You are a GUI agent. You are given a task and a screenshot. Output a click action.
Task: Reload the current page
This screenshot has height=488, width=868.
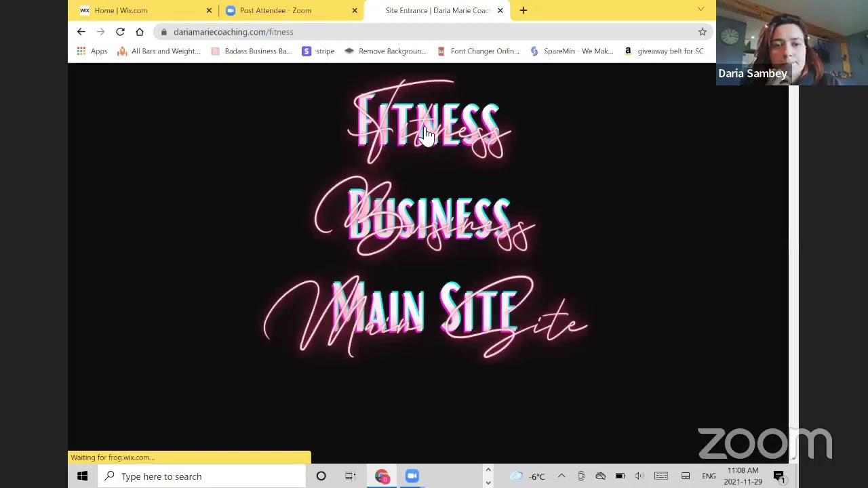pyautogui.click(x=120, y=32)
